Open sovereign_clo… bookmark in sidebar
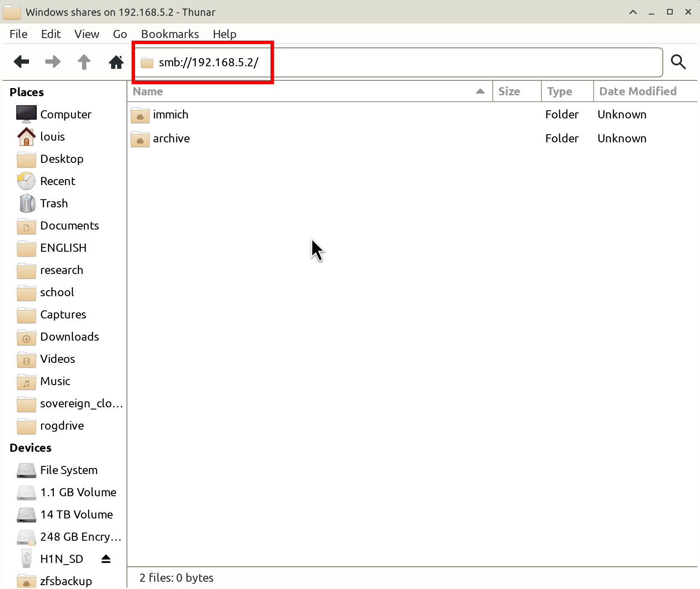 (x=64, y=403)
